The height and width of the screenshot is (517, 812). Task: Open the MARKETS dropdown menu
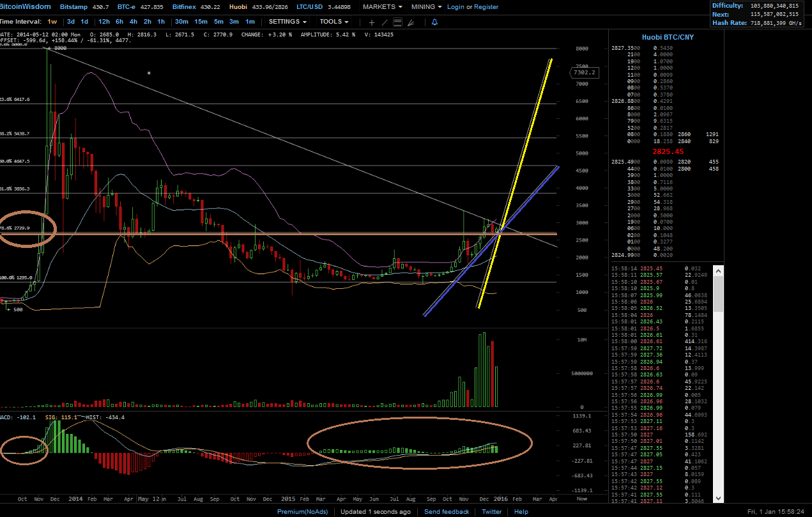click(x=383, y=7)
